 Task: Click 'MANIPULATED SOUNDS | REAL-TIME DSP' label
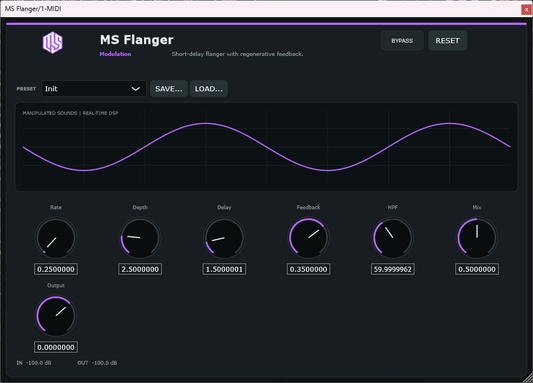click(x=70, y=113)
